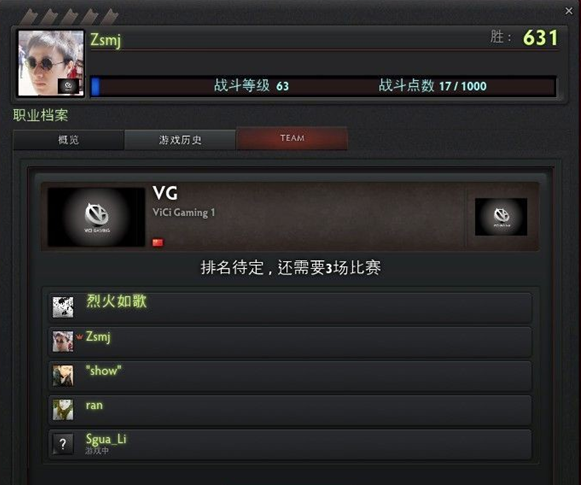Click the small VG logo on the team banner's right side
Screen dimensions: 581x485
501,217
